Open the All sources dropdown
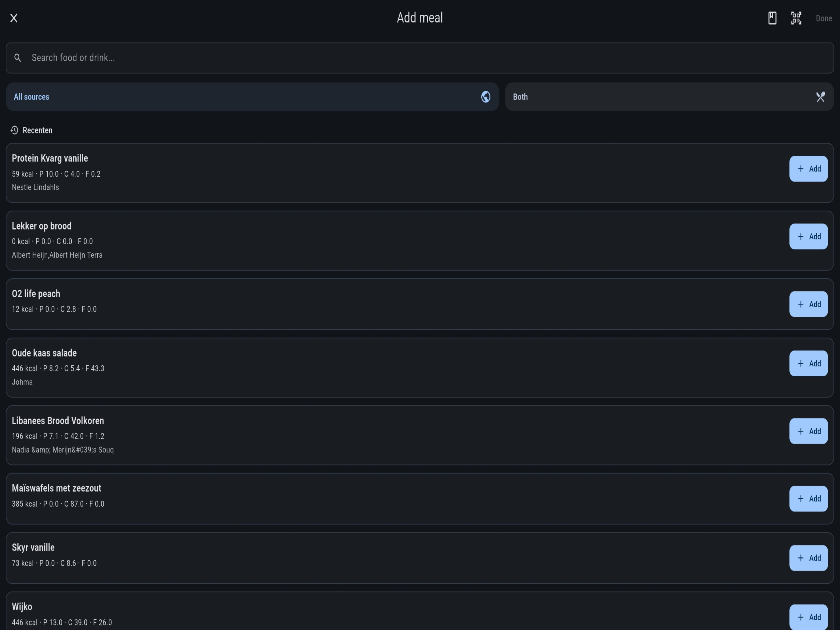Screen dimensions: 840x630 click(252, 97)
